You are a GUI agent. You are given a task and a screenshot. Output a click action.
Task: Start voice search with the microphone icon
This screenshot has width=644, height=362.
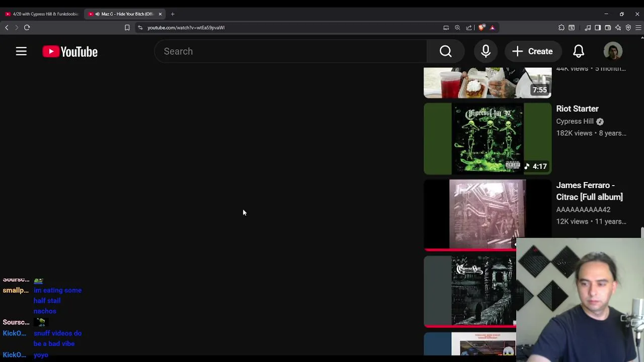(x=486, y=51)
